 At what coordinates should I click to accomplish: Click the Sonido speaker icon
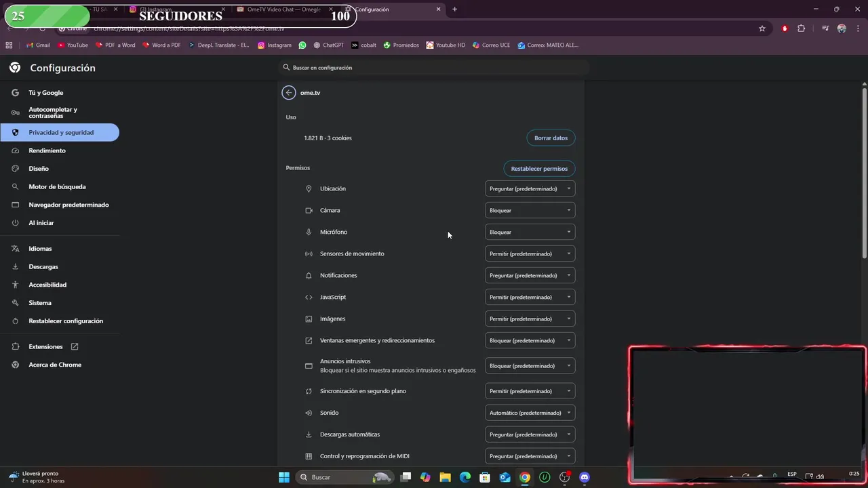309,413
